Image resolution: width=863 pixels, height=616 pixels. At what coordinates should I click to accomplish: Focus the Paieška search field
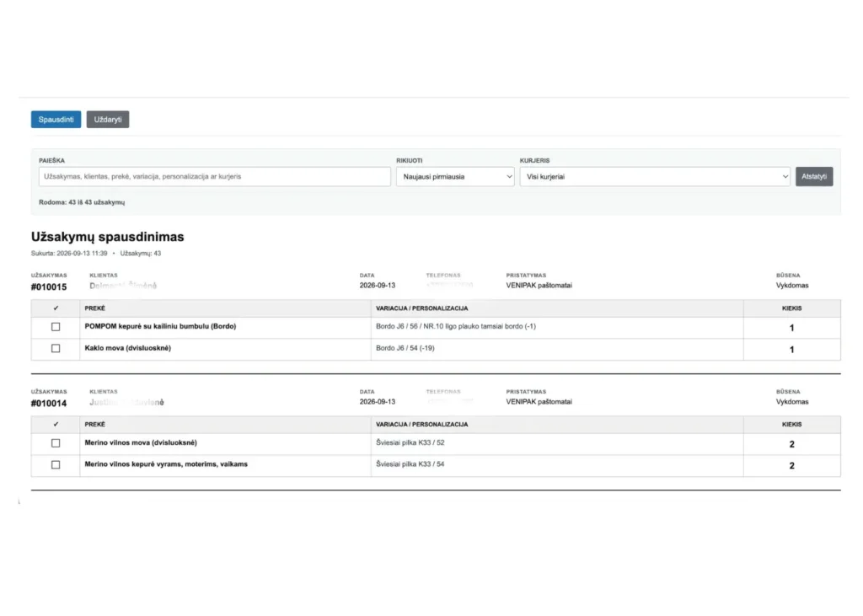215,177
